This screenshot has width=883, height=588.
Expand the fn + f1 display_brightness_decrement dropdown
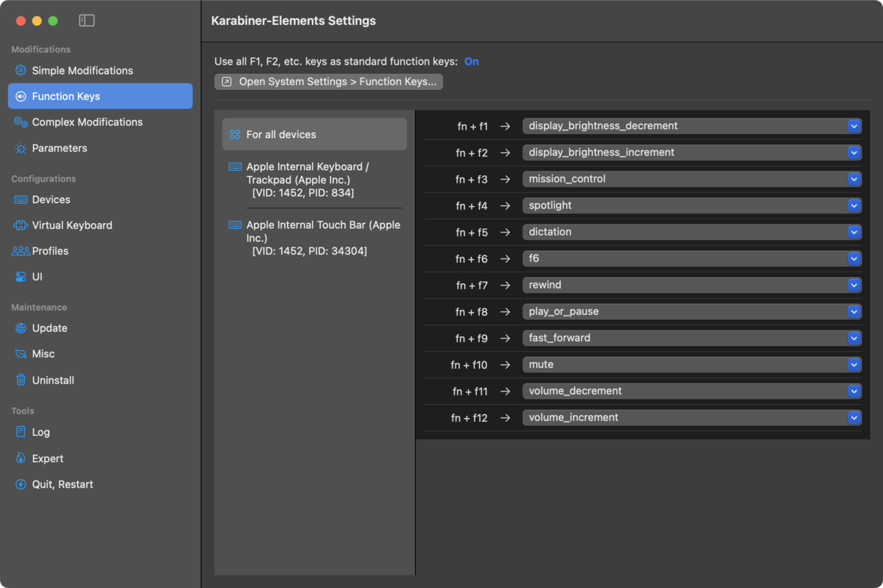692,126
